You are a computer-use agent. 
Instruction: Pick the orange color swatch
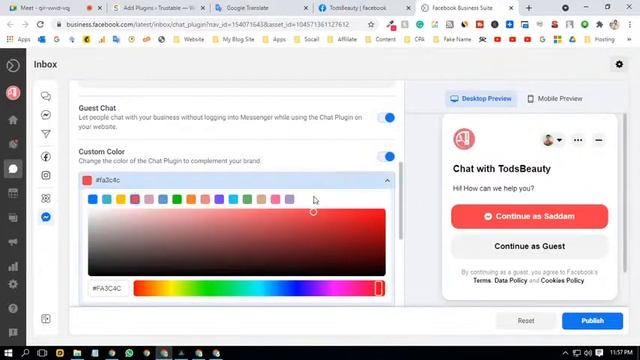(191, 199)
